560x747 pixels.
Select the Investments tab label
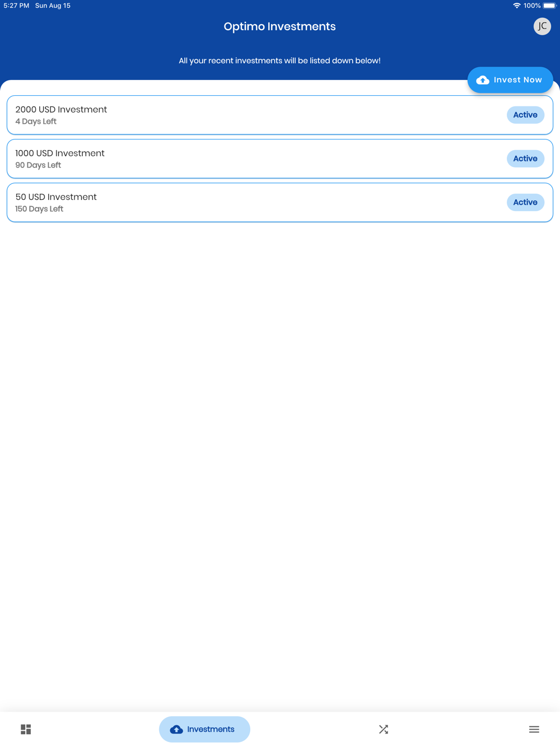coord(211,729)
